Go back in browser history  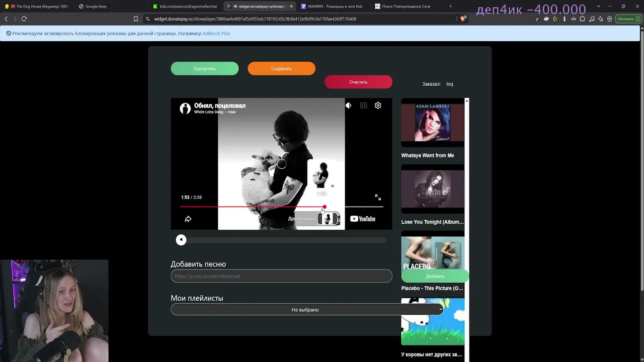[6, 19]
